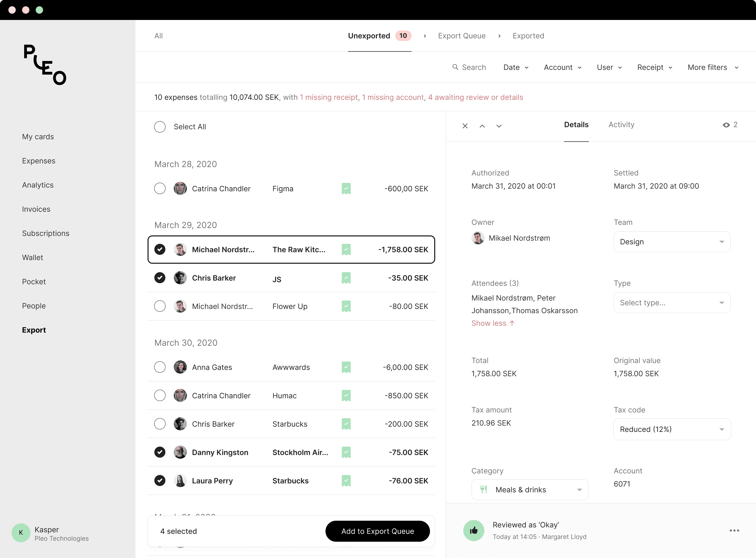Check the Select All checkbox
This screenshot has height=558, width=756.
[160, 127]
